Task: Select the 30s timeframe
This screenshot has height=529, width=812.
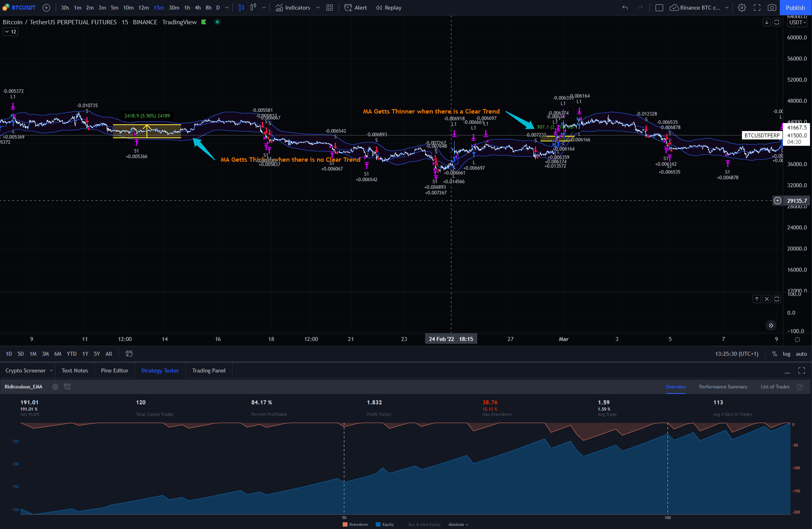Action: point(65,8)
